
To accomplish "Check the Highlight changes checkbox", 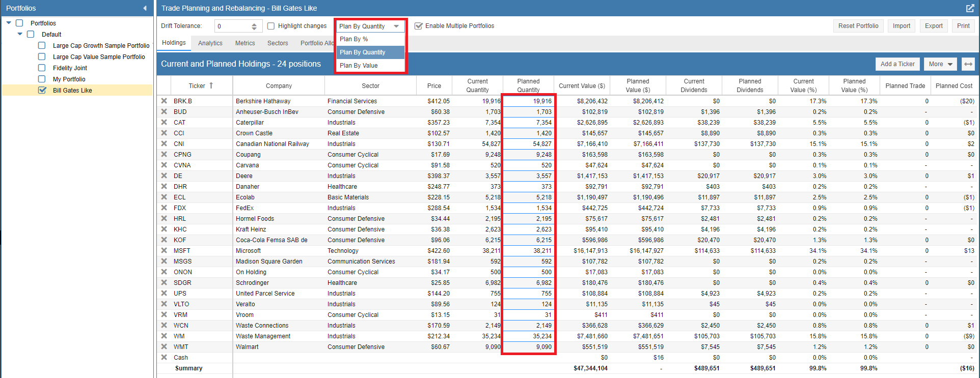I will pyautogui.click(x=271, y=26).
